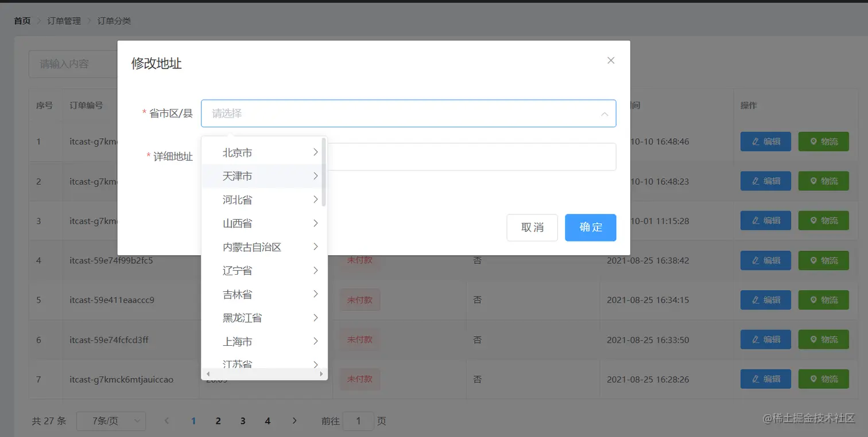Click the 订单分类 breadcrumb
The width and height of the screenshot is (868, 437).
(114, 21)
